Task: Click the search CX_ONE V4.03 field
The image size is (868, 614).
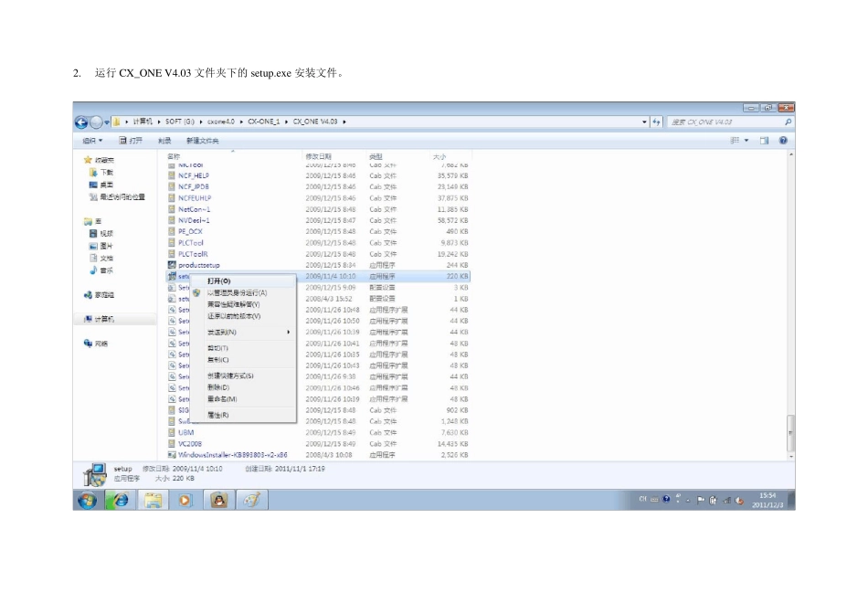Action: click(725, 122)
